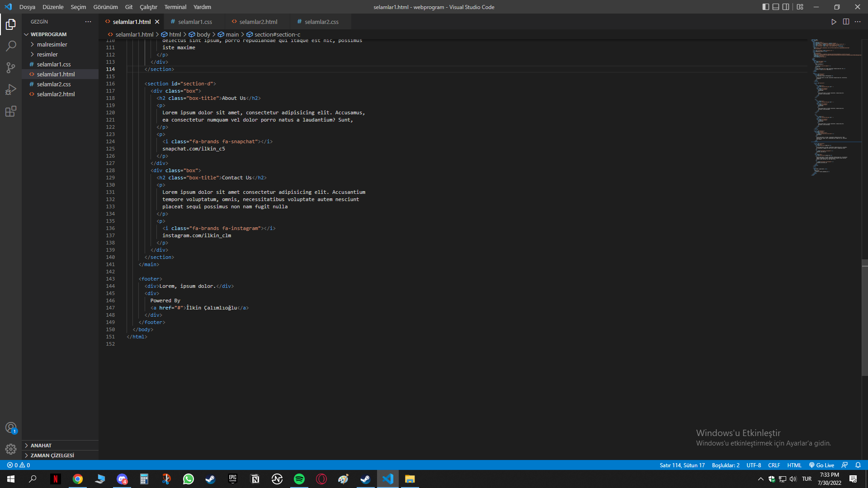Open selamlar2.css in explorer tree
Screen dimensions: 868x488
click(x=60, y=84)
